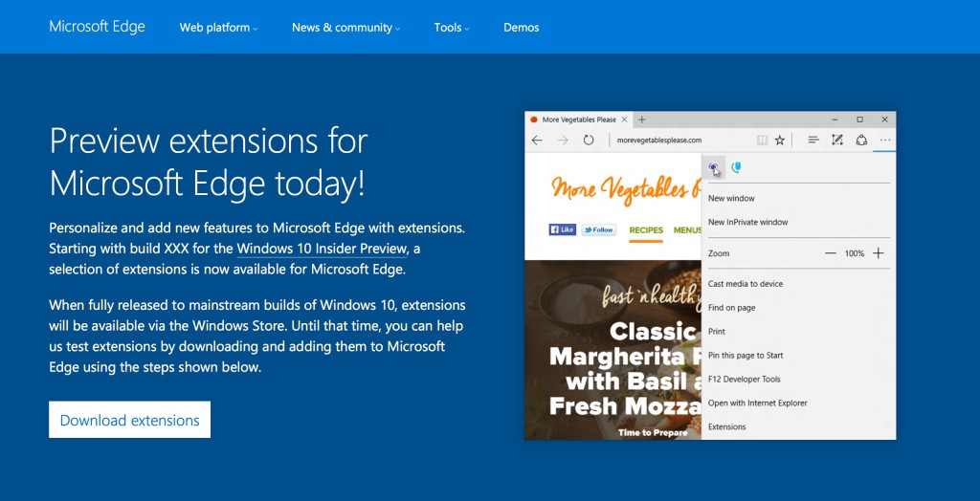980x501 pixels.
Task: Click the browser refresh icon
Action: point(589,140)
